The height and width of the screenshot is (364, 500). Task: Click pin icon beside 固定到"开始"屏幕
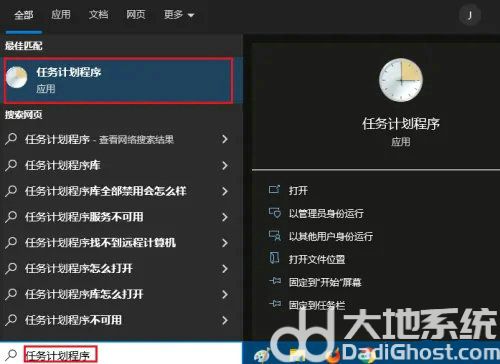tap(275, 281)
